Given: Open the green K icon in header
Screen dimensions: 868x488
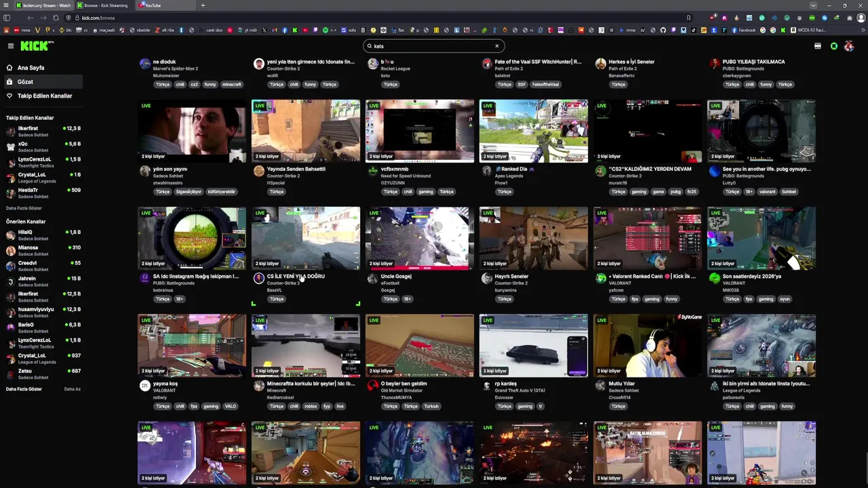Looking at the screenshot, I should click(x=833, y=46).
